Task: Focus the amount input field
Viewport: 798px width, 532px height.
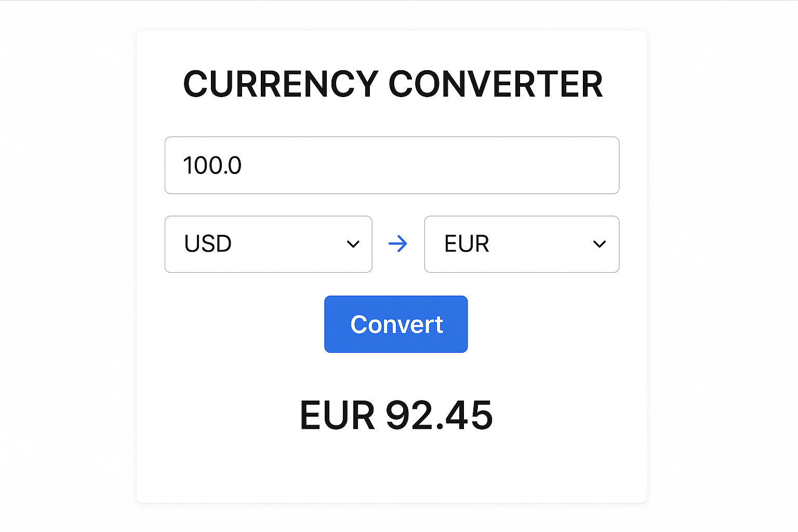Action: [392, 165]
